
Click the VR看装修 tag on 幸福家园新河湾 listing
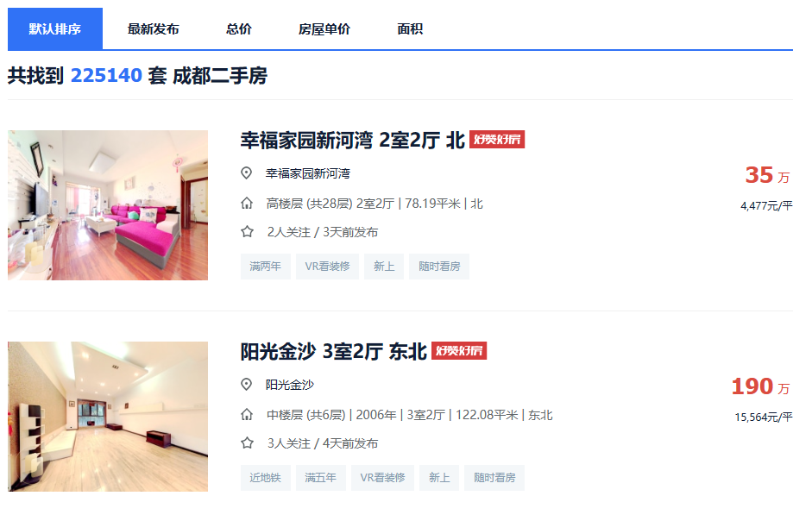coord(327,267)
